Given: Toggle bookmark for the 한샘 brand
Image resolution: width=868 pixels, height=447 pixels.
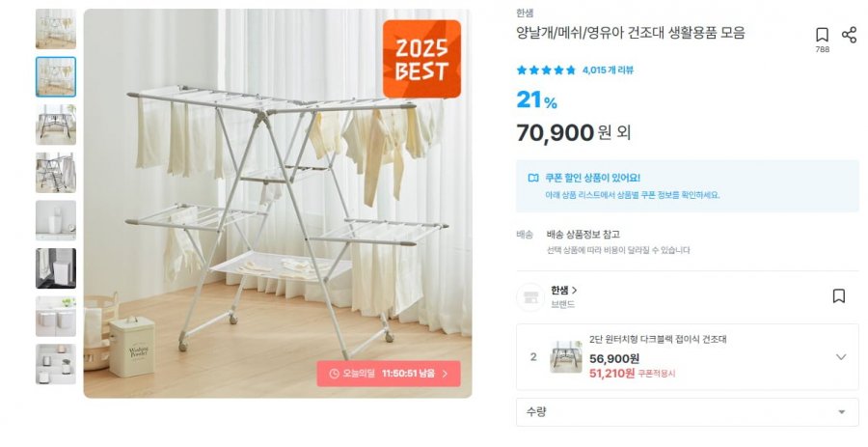Looking at the screenshot, I should [x=839, y=295].
